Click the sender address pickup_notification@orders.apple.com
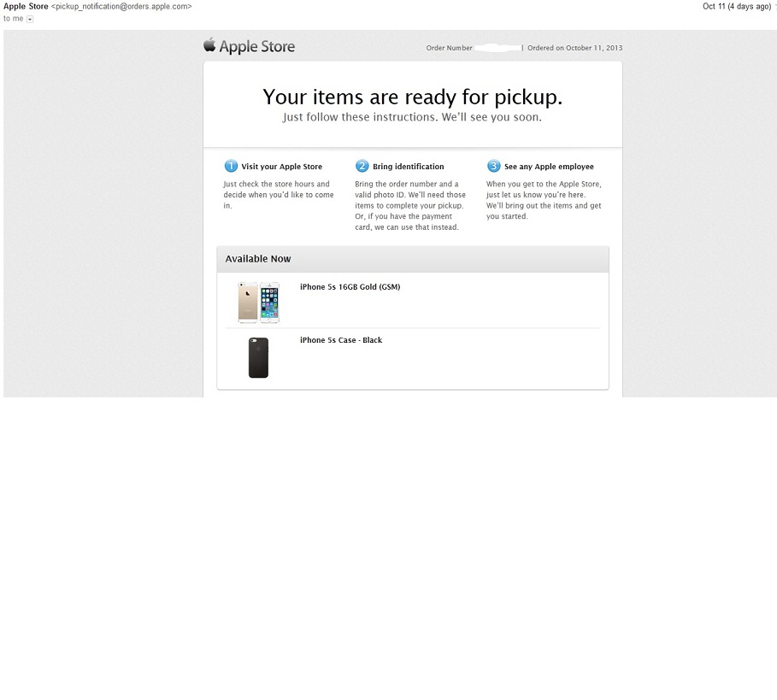The height and width of the screenshot is (700, 777). (121, 7)
